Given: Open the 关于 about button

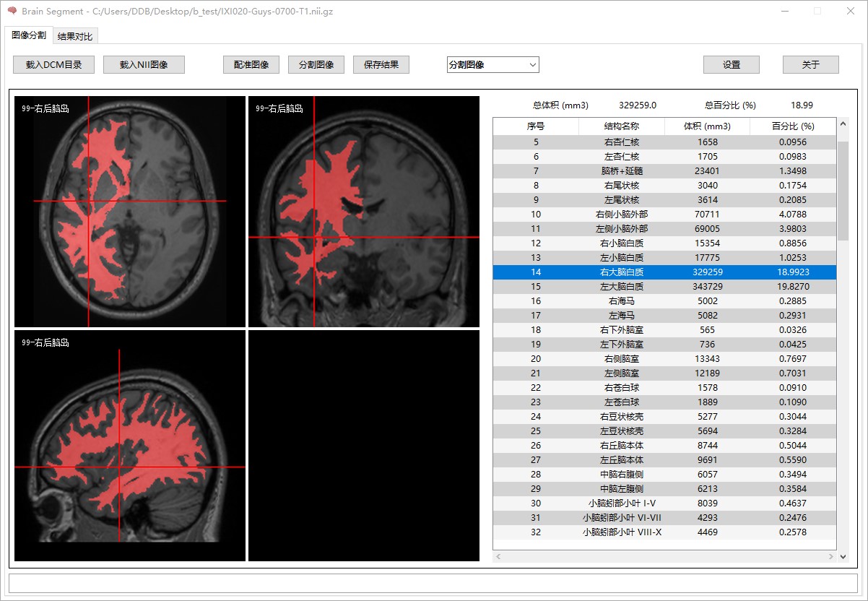Looking at the screenshot, I should point(811,64).
